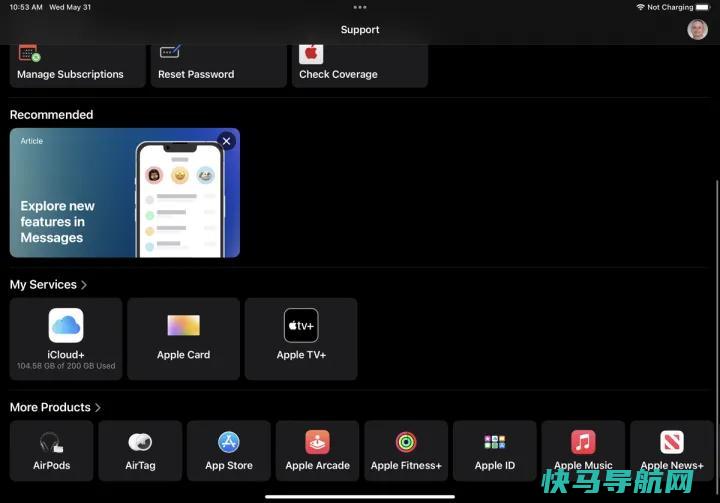Dismiss the recommended Messages article

click(x=226, y=141)
